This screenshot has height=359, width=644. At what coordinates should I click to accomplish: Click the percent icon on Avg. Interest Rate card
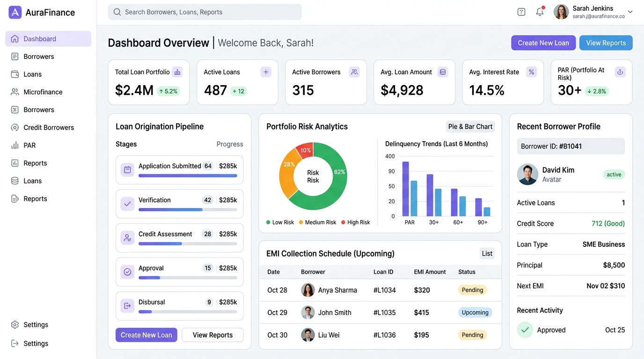coord(531,72)
